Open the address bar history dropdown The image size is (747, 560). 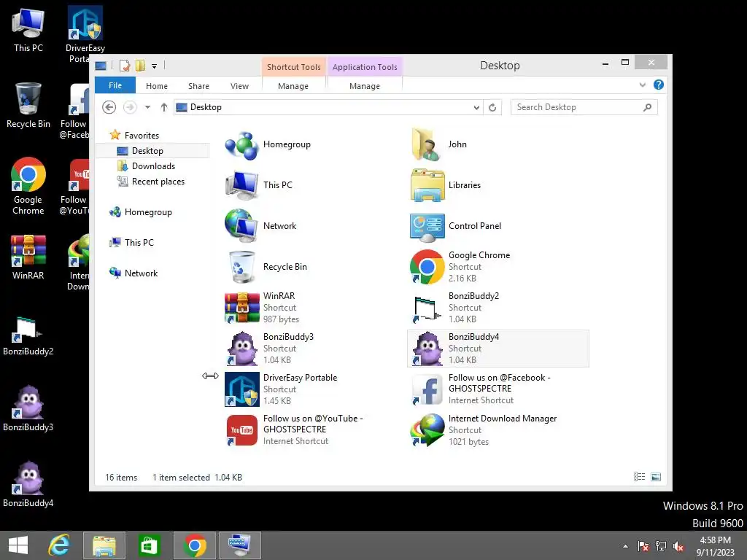(x=476, y=108)
